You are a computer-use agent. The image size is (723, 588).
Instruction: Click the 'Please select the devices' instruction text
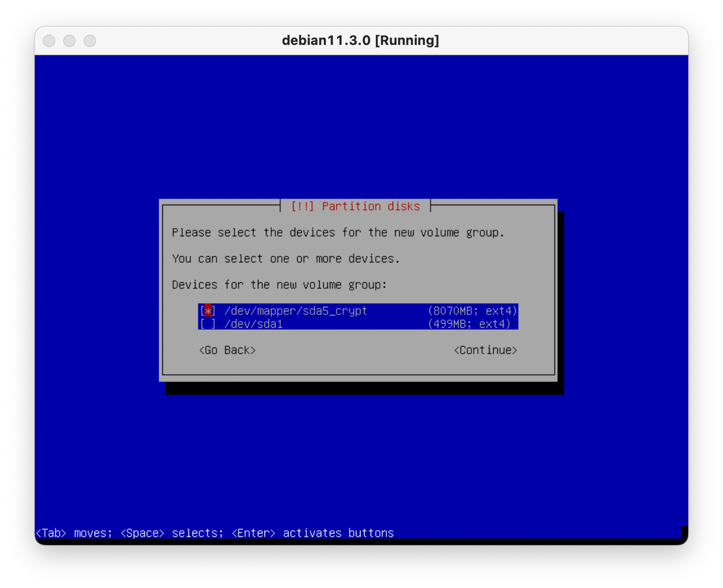pos(338,233)
